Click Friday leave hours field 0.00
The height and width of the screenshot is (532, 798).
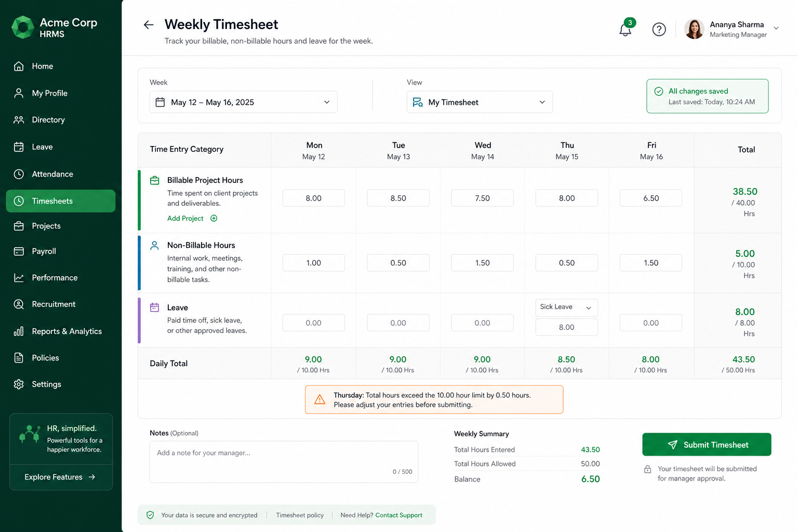(651, 323)
